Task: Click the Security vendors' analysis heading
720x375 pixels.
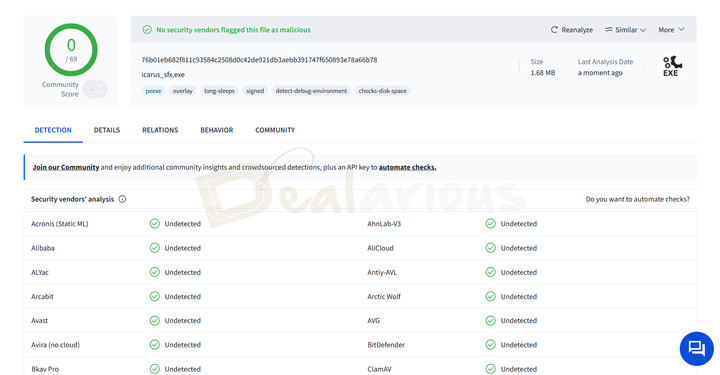Action: [x=73, y=199]
